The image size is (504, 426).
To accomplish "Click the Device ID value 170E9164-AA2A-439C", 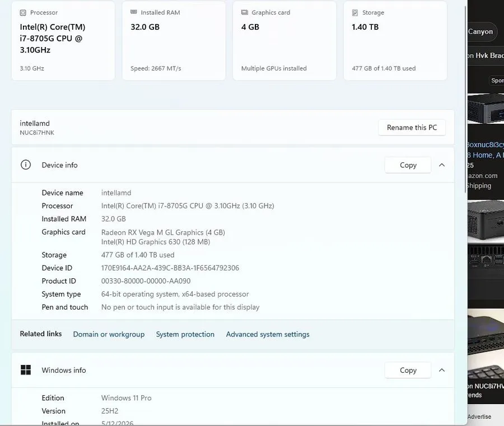I will coord(170,268).
